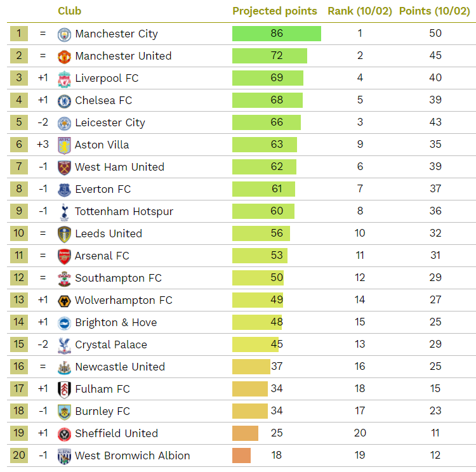Click the rank 16 position box
476x472 pixels.
[x=19, y=367]
